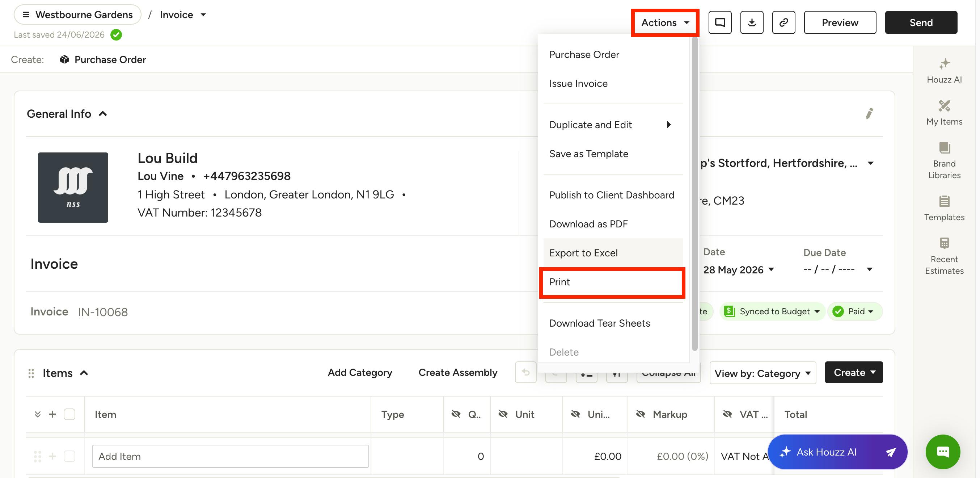Choose Issue Invoice menu item
The image size is (980, 478).
pos(613,83)
